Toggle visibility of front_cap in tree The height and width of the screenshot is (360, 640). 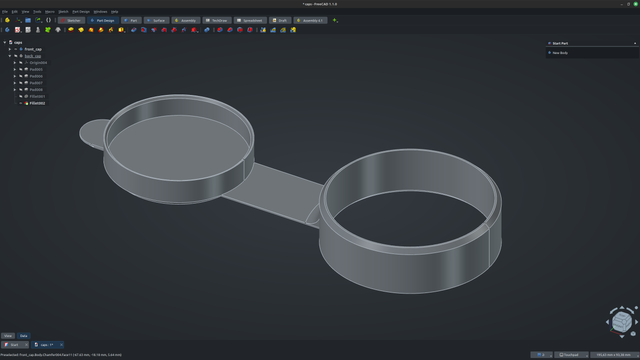[16, 49]
